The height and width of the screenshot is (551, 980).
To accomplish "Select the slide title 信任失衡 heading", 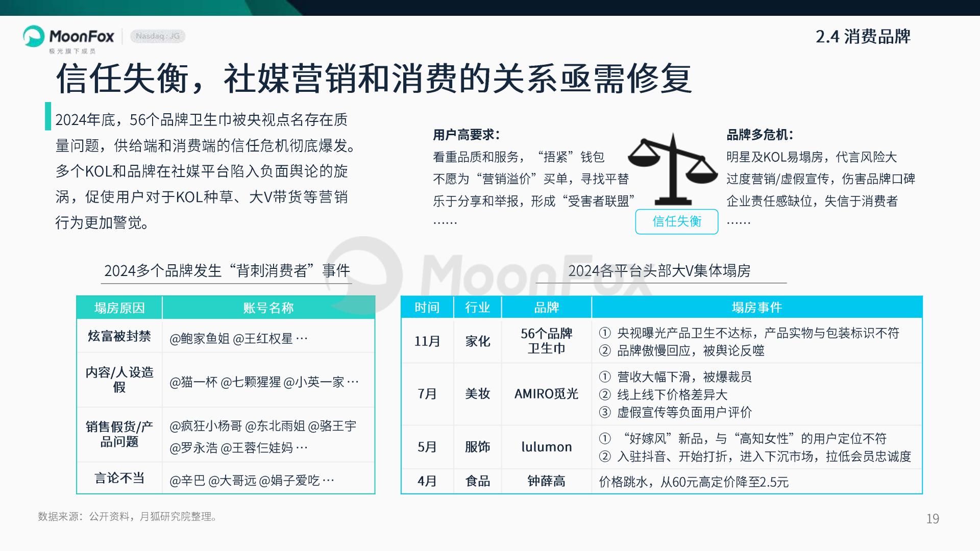I will click(374, 79).
